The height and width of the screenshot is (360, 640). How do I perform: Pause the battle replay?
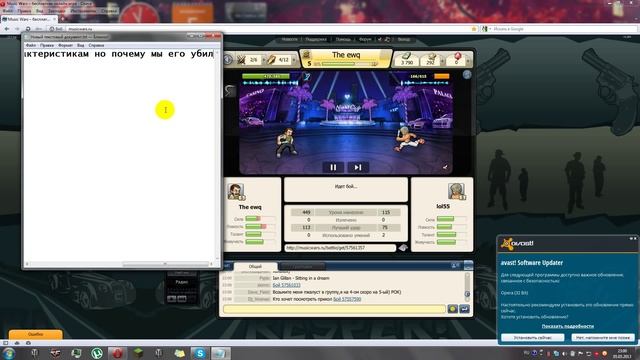click(333, 167)
